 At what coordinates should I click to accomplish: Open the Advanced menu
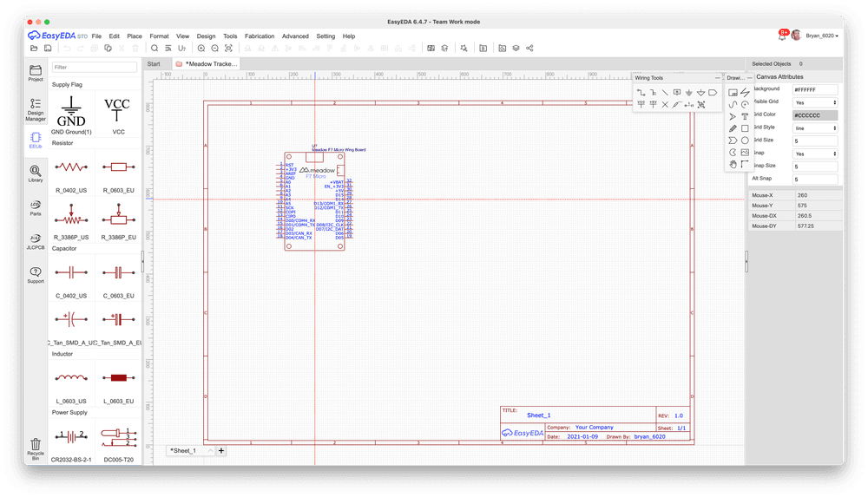click(x=295, y=36)
